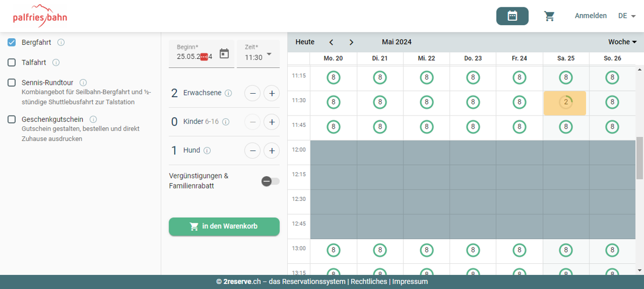The image size is (644, 289).
Task: Open date picker calendar icon in Beginn field
Action: (224, 54)
